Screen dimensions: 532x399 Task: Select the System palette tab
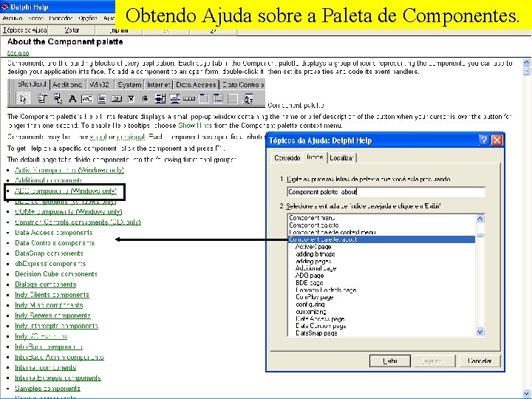pyautogui.click(x=129, y=85)
